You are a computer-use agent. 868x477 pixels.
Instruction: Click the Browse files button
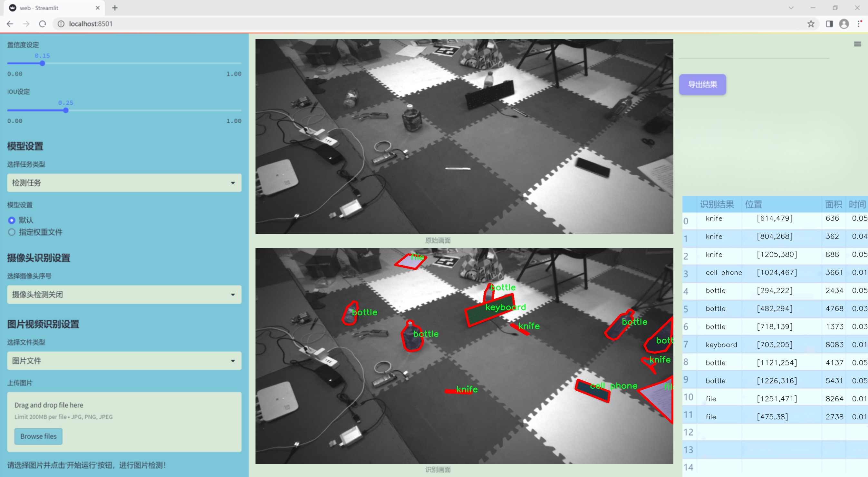coord(38,436)
